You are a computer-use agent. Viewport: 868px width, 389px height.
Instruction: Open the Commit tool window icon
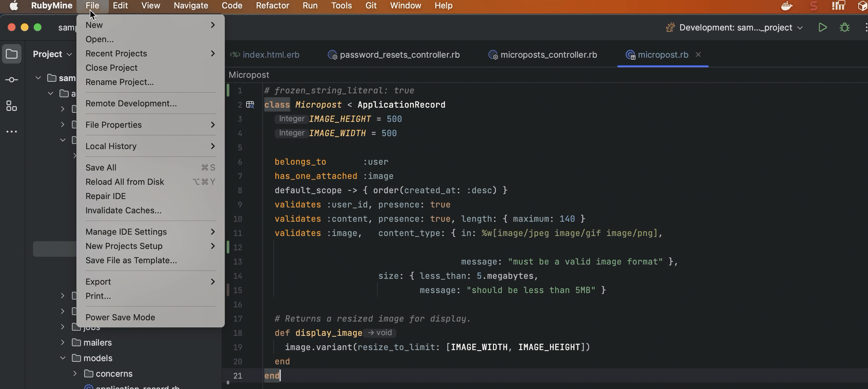click(x=12, y=80)
